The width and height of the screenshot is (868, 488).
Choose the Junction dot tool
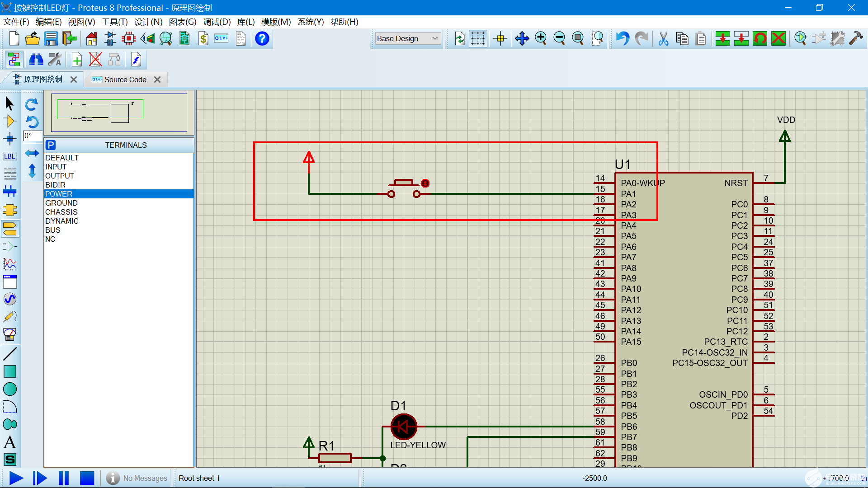[10, 139]
